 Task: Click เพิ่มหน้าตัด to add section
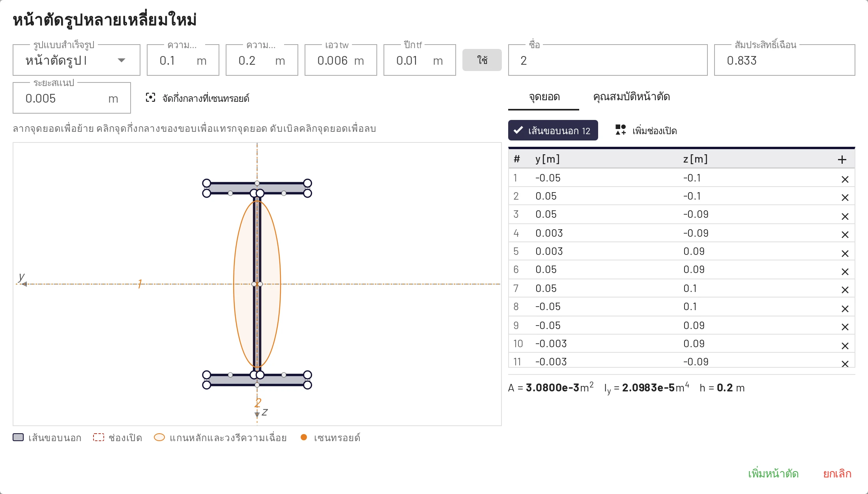point(773,473)
